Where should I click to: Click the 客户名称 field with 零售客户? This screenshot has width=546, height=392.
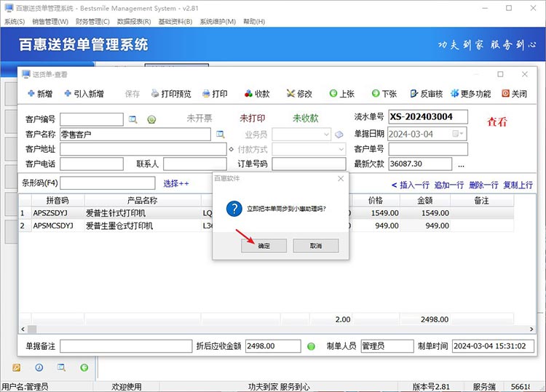[x=135, y=135]
